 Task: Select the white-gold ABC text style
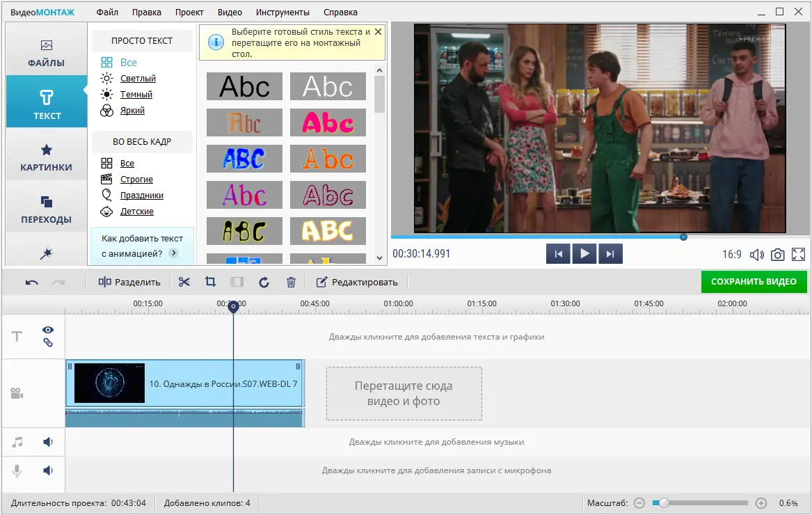coord(328,231)
